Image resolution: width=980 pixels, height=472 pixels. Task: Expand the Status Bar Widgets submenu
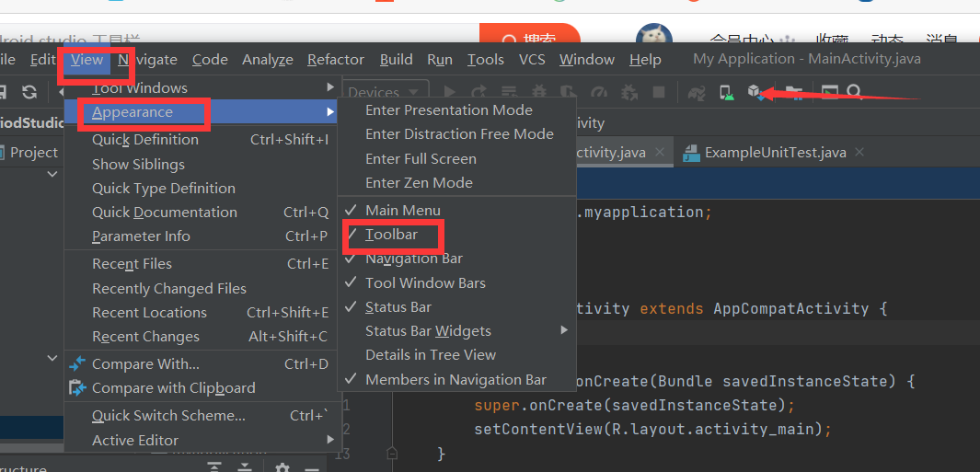click(457, 330)
